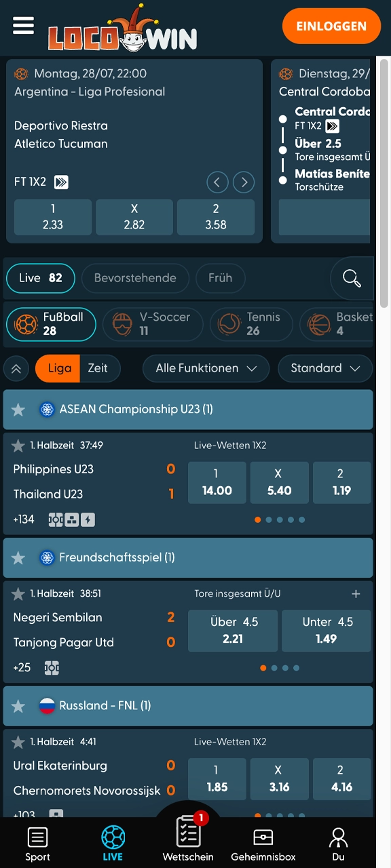Star the Negeri Sembilan match
The width and height of the screenshot is (391, 868).
coord(18,594)
